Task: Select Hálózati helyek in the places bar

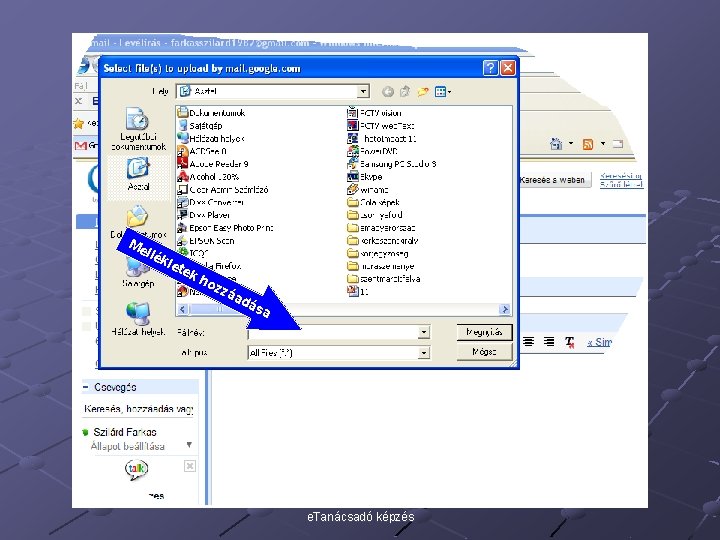Action: [x=138, y=318]
